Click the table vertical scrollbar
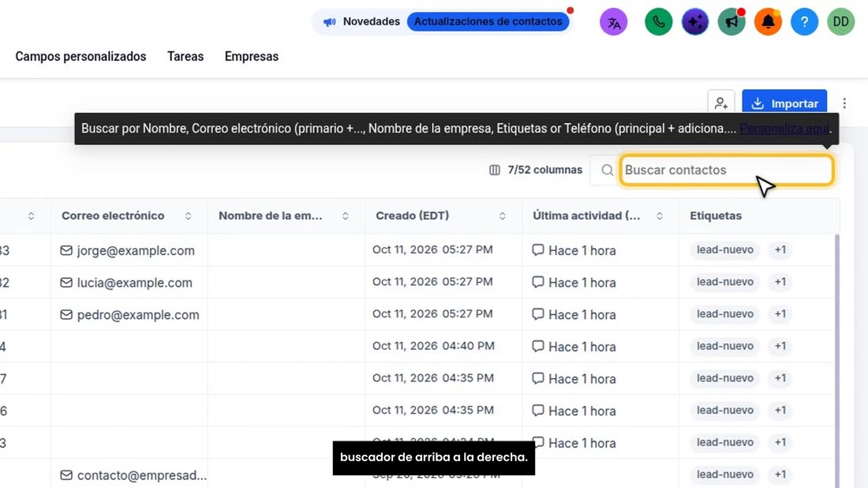The width and height of the screenshot is (868, 488). pos(836,360)
